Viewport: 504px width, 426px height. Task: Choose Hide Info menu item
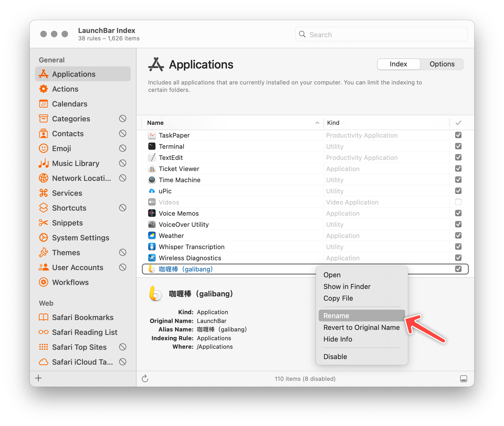click(362, 339)
